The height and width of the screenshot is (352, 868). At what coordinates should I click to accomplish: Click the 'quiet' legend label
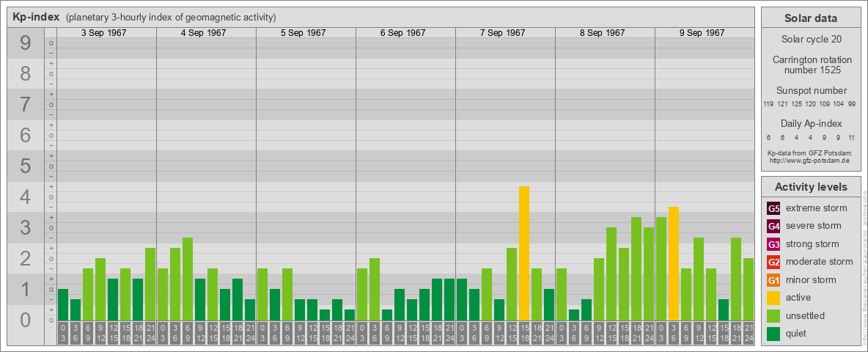798,333
